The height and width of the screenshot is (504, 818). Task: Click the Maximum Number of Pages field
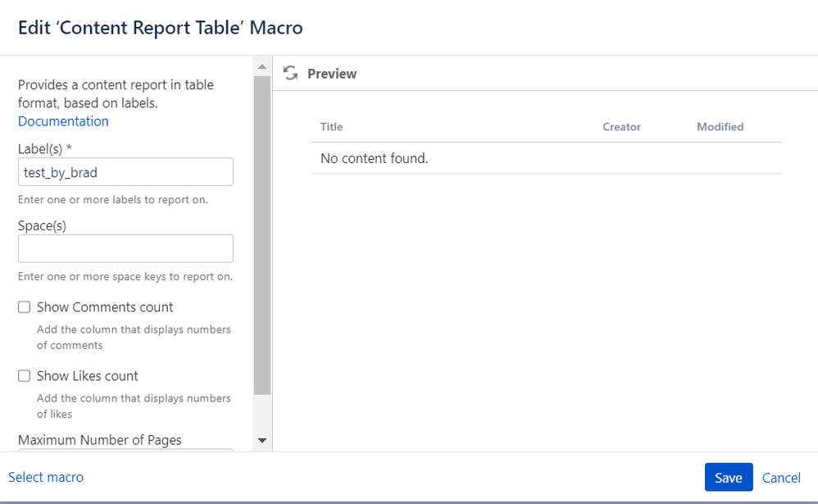tap(125, 449)
